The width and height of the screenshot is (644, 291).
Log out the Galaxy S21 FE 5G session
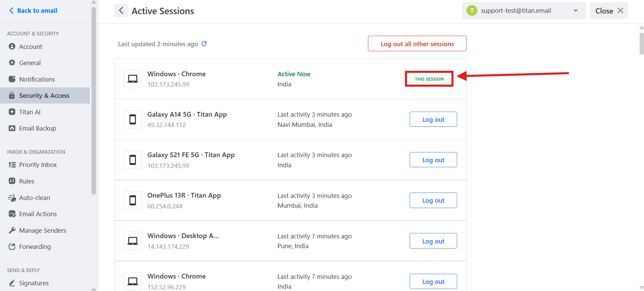pyautogui.click(x=433, y=160)
